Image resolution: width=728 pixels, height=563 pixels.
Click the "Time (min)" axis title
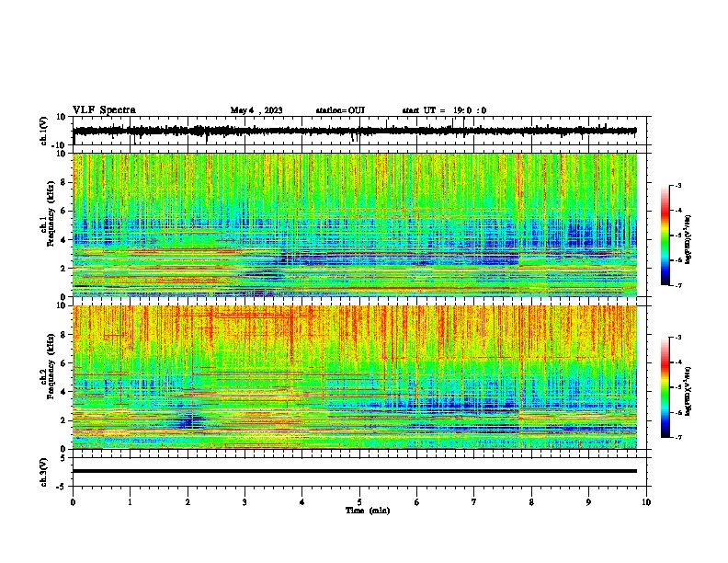click(368, 511)
